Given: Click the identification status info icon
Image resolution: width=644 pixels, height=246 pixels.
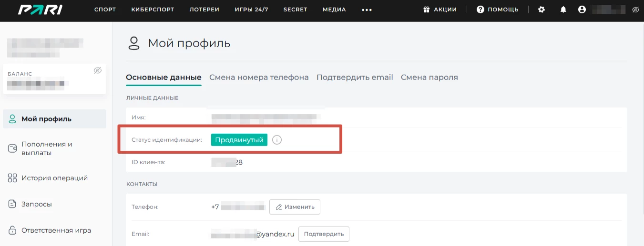Looking at the screenshot, I should pyautogui.click(x=277, y=140).
